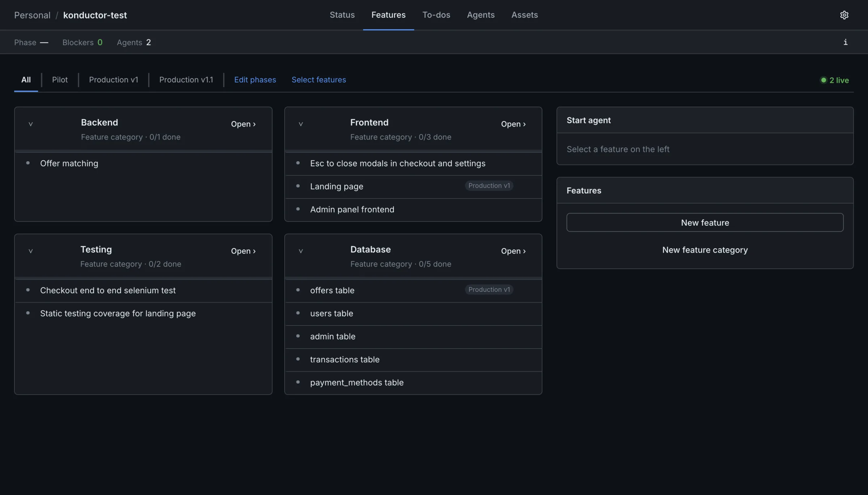868x495 pixels.
Task: Collapse the Testing category chevron
Action: 31,251
